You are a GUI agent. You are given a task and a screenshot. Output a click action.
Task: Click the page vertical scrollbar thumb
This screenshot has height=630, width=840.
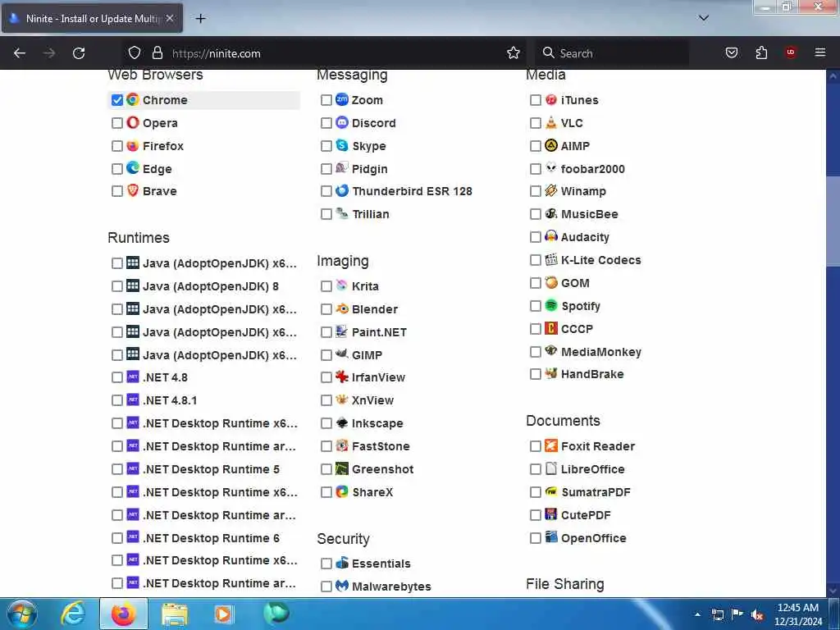tap(833, 220)
